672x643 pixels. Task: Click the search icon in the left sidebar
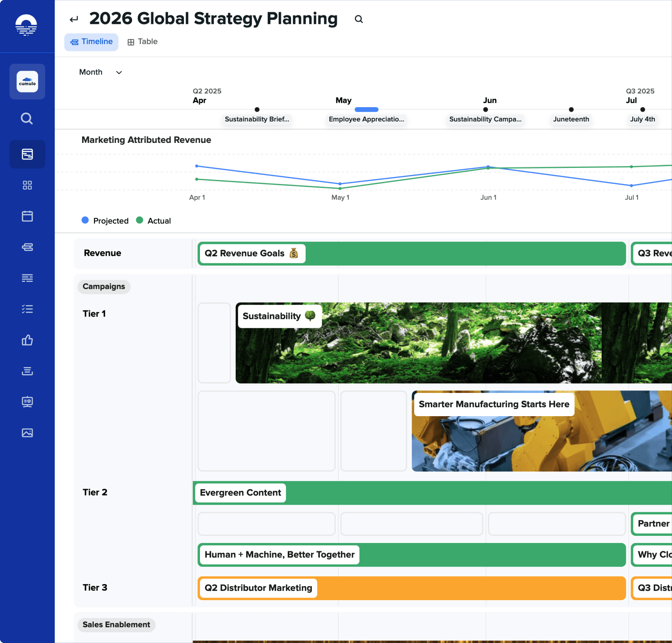(27, 119)
